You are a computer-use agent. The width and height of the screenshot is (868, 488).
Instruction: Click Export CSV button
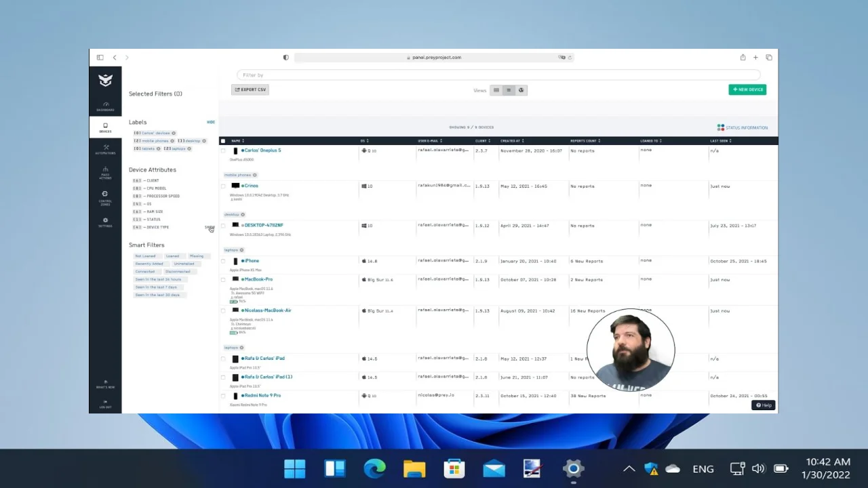point(250,89)
